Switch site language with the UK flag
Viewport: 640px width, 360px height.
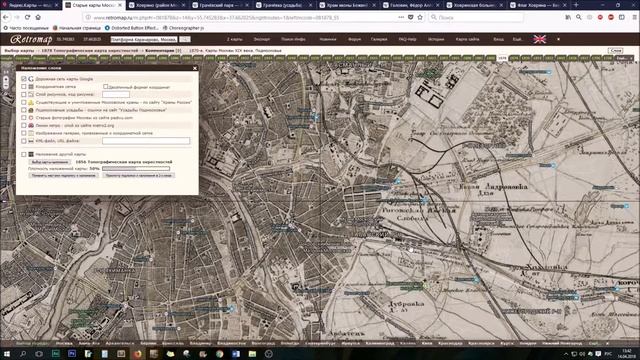point(540,39)
